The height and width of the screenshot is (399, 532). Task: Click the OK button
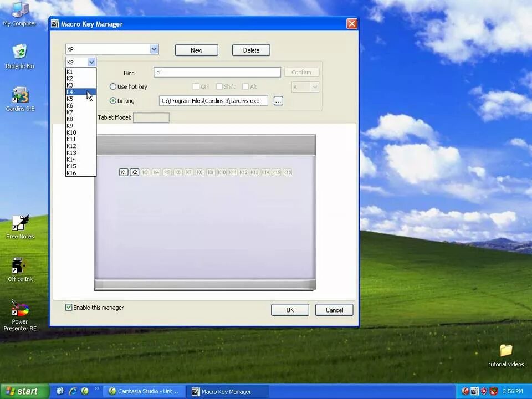coord(290,310)
